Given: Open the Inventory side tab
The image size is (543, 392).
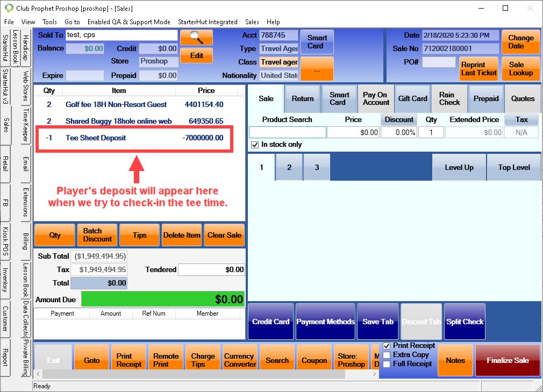Looking at the screenshot, I should [5, 280].
